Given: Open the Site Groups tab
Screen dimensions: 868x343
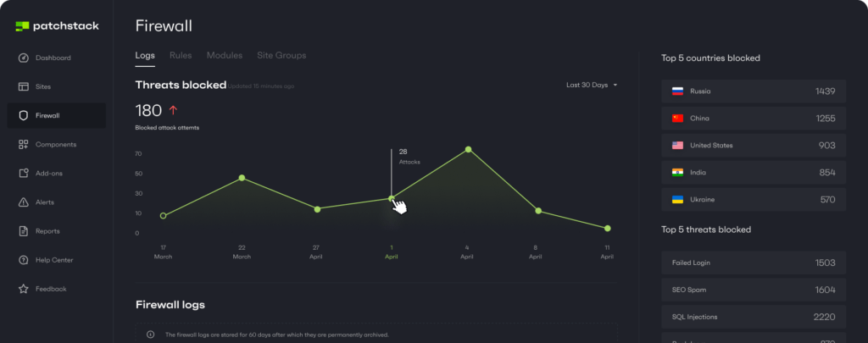Looking at the screenshot, I should (281, 56).
